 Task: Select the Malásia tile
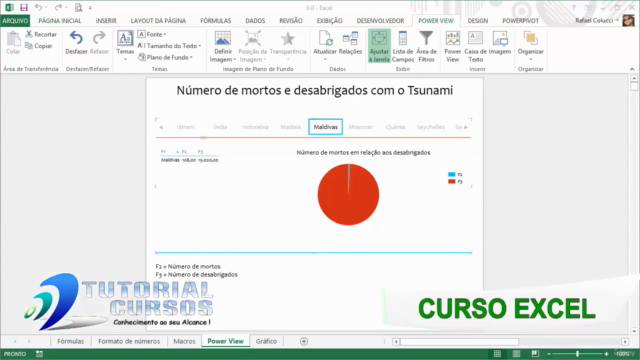[290, 127]
